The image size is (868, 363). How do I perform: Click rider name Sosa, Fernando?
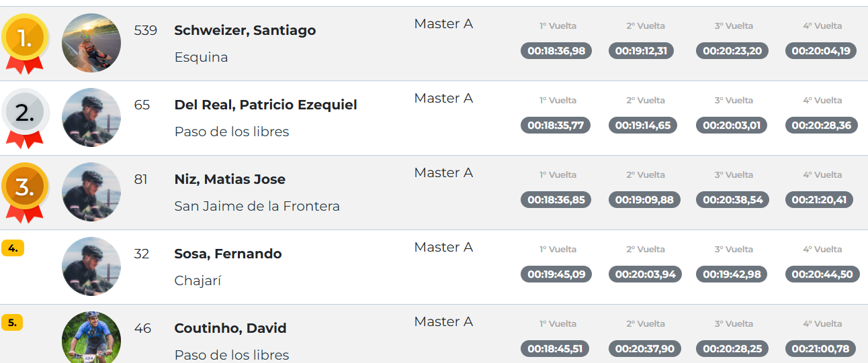[x=228, y=254]
